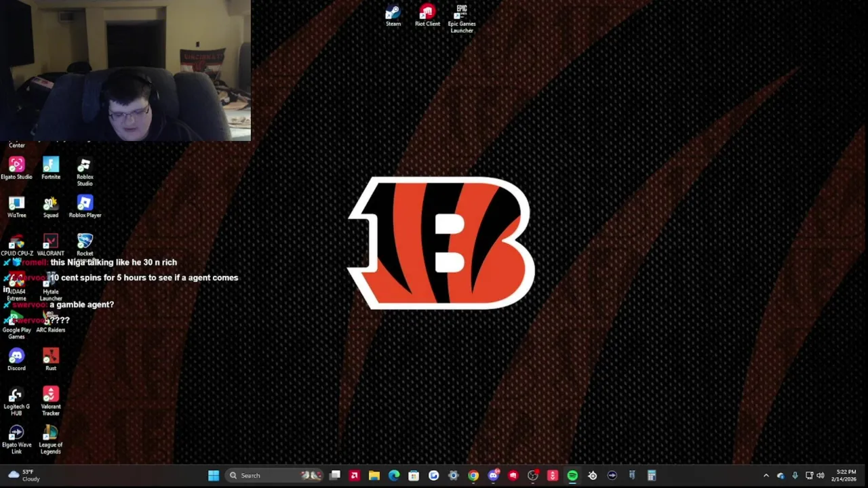The height and width of the screenshot is (488, 868).
Task: Launch the Riot Client shortcut
Action: [x=427, y=16]
